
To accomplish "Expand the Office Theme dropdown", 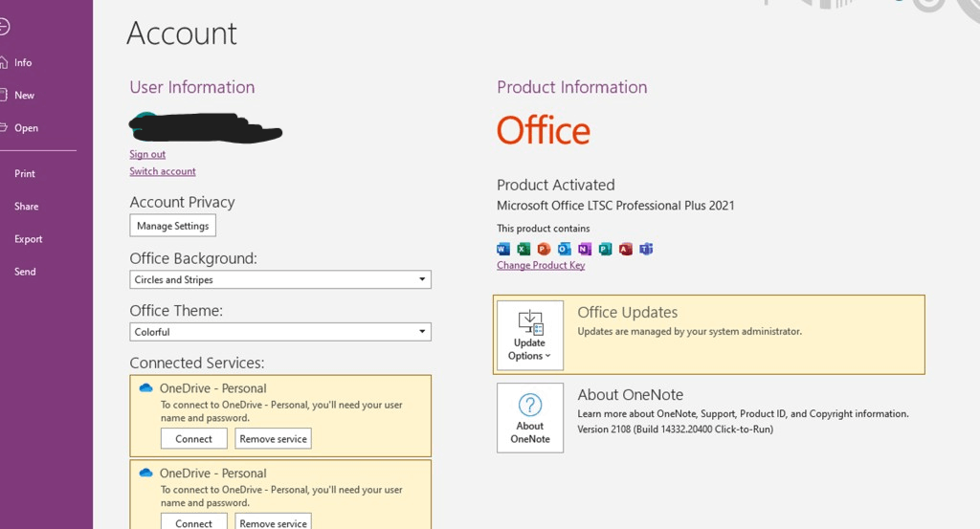I will [280, 332].
